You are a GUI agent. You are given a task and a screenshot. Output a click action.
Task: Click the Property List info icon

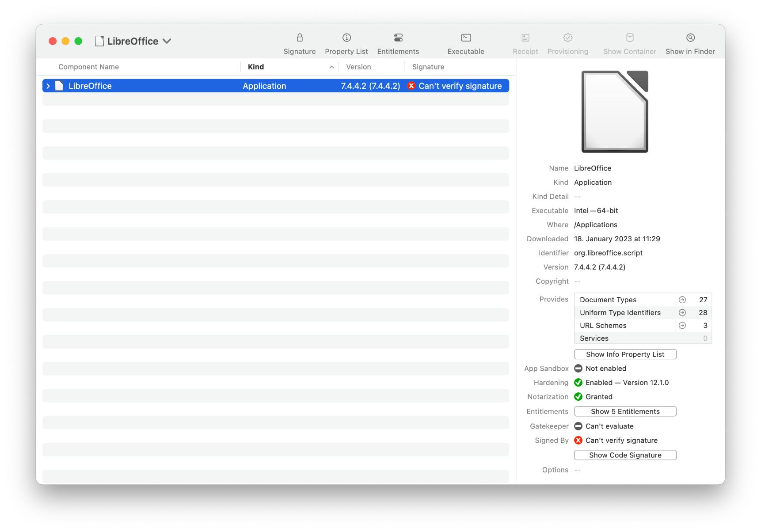click(346, 38)
